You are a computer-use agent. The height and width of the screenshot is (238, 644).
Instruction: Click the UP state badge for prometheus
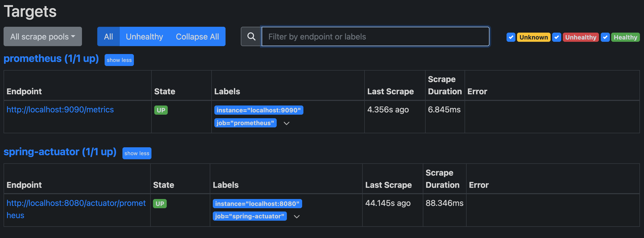(161, 110)
